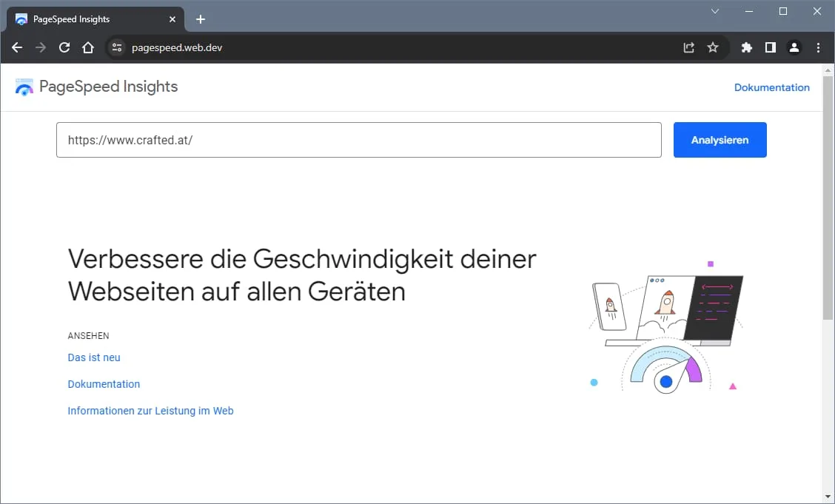The width and height of the screenshot is (835, 504).
Task: Open the user profile icon
Action: (794, 48)
